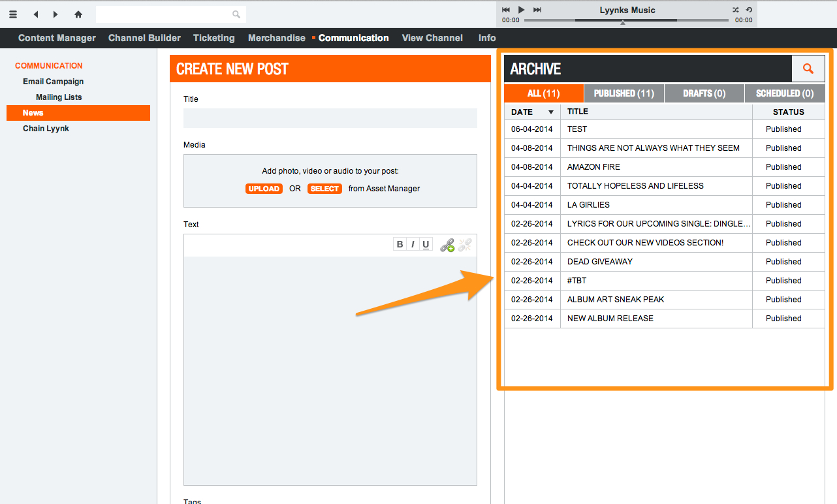Open the Ticketing menu
The image size is (837, 504).
[x=213, y=38]
